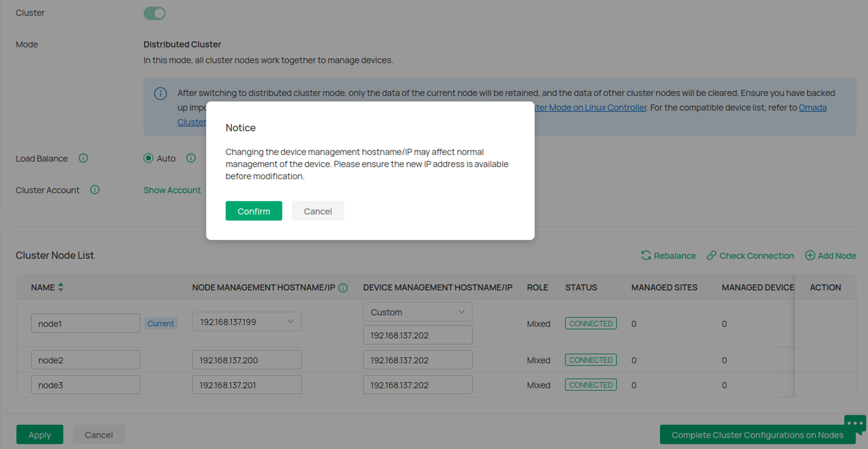Select the Auto radio button for Load Balance
Viewport: 868px width, 449px height.
148,158
